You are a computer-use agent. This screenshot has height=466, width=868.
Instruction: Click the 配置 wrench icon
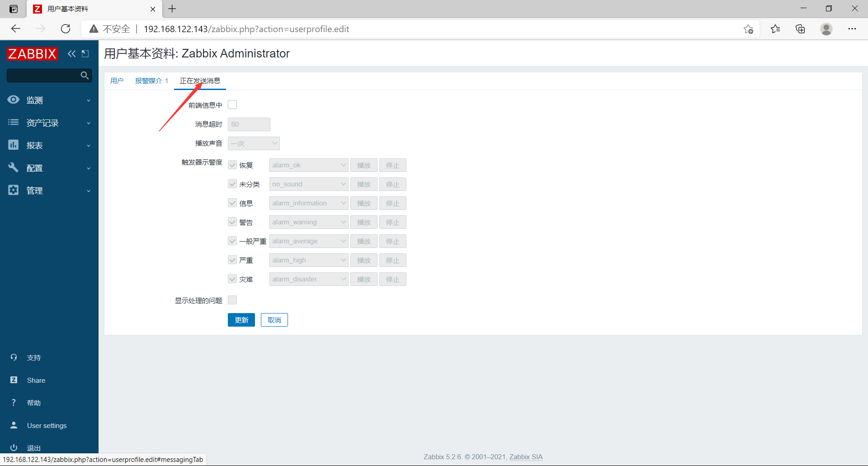pyautogui.click(x=14, y=168)
